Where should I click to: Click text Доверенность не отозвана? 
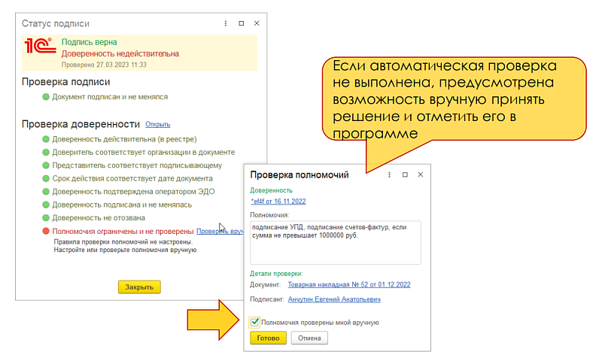click(99, 218)
